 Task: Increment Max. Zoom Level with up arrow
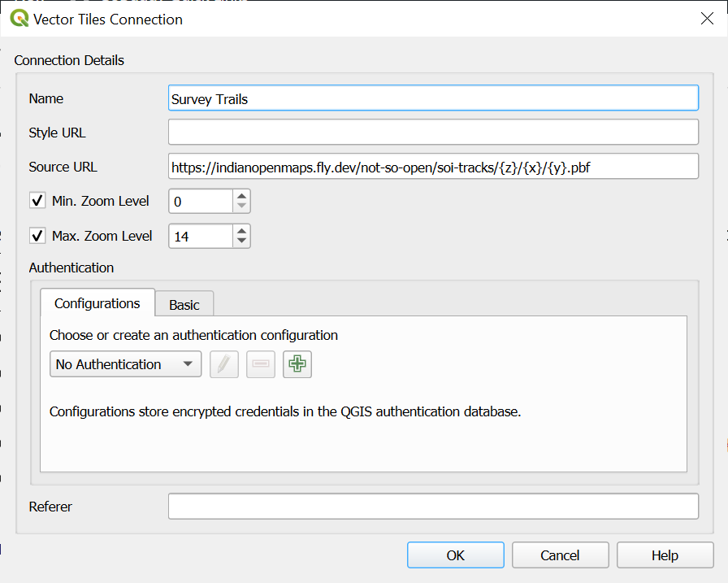(241, 231)
